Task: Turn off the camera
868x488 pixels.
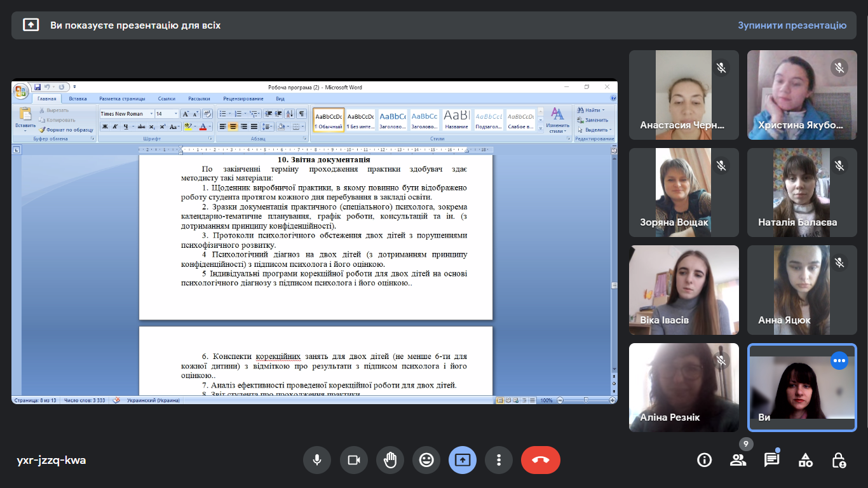Action: click(353, 460)
